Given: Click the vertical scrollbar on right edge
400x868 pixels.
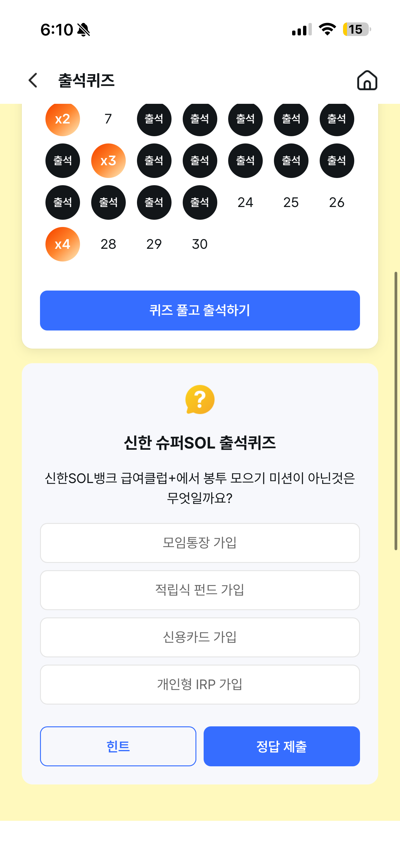Looking at the screenshot, I should pyautogui.click(x=396, y=411).
